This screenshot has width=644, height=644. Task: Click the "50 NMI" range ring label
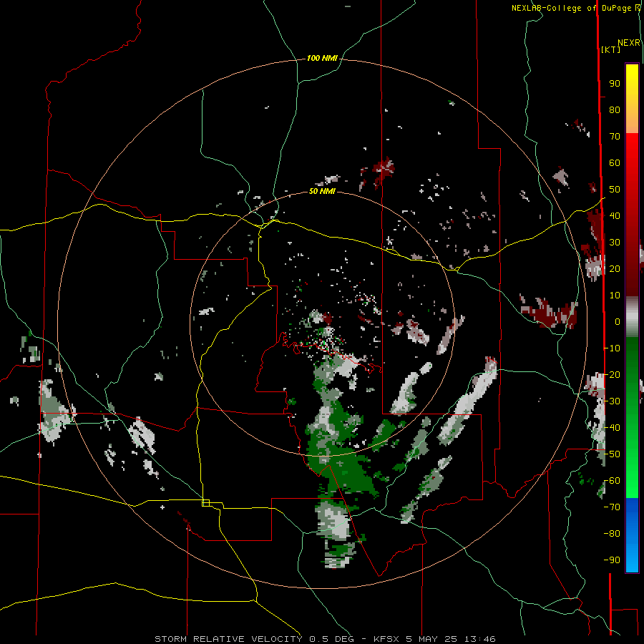[x=322, y=191]
